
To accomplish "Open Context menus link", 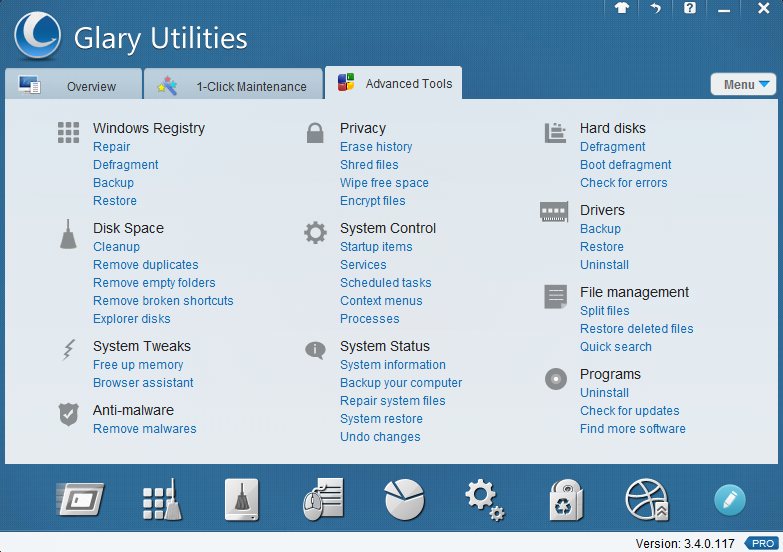I will click(x=381, y=301).
